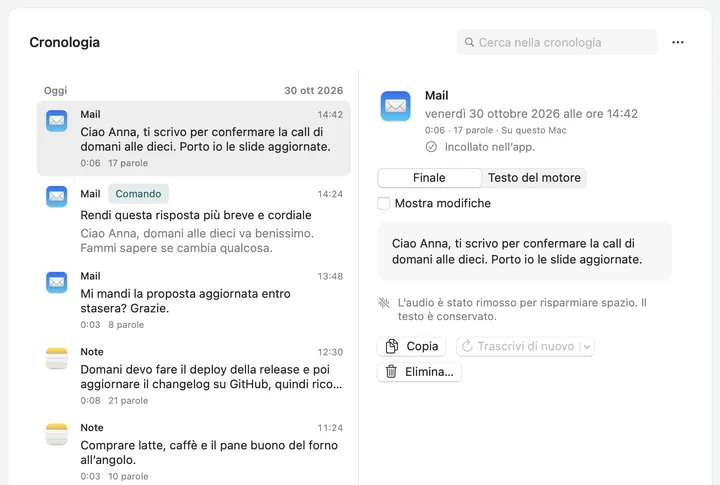The image size is (720, 485).
Task: Click 'Incollato nell'app.' status text
Action: (489, 147)
